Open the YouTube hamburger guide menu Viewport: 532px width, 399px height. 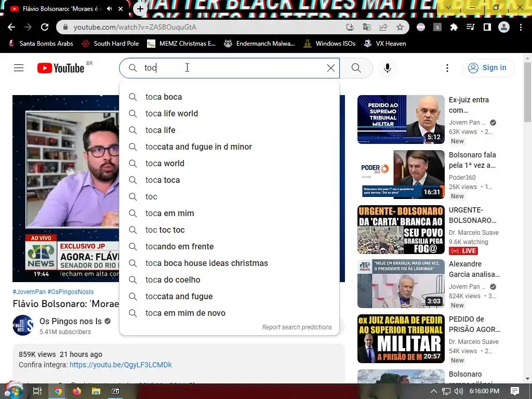pyautogui.click(x=19, y=68)
